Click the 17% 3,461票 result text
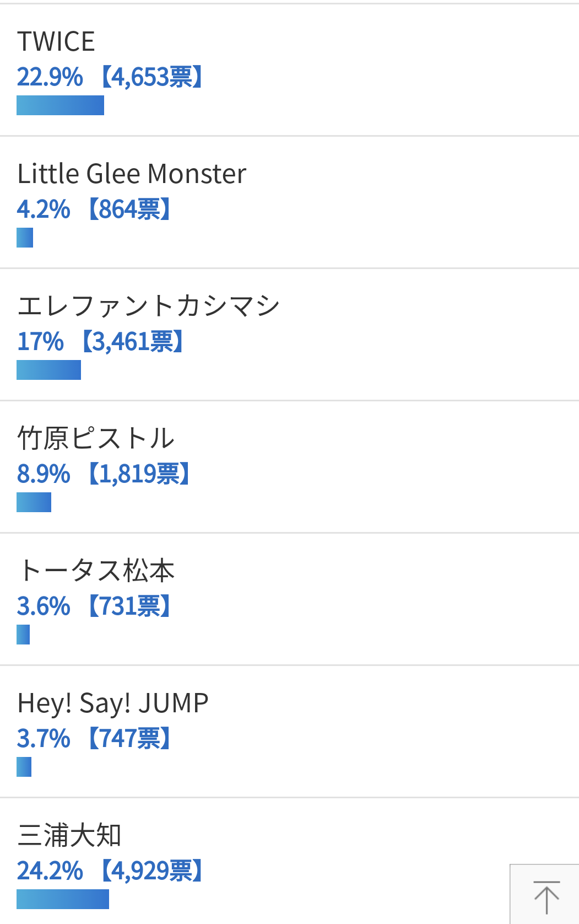Viewport: 579px width, 924px height. [x=100, y=342]
